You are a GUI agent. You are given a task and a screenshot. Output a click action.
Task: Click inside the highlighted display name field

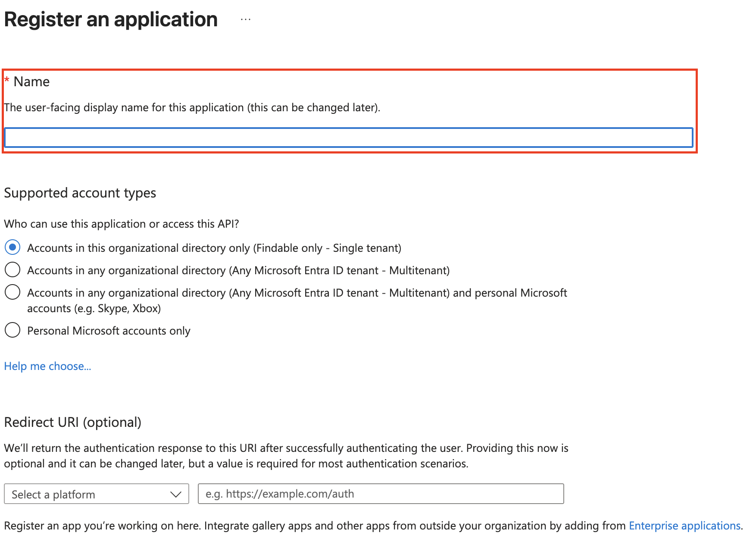pos(345,138)
